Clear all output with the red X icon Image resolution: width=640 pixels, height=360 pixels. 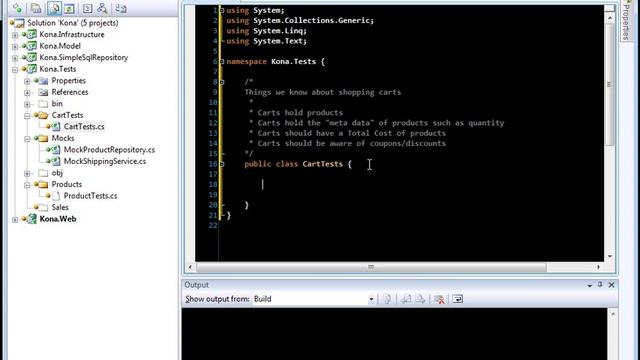point(439,299)
